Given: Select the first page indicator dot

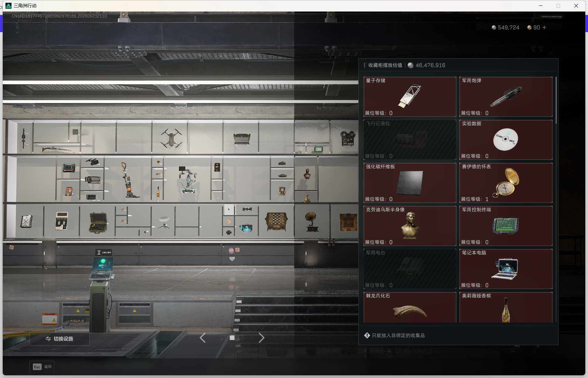Looking at the screenshot, I should point(223,338).
